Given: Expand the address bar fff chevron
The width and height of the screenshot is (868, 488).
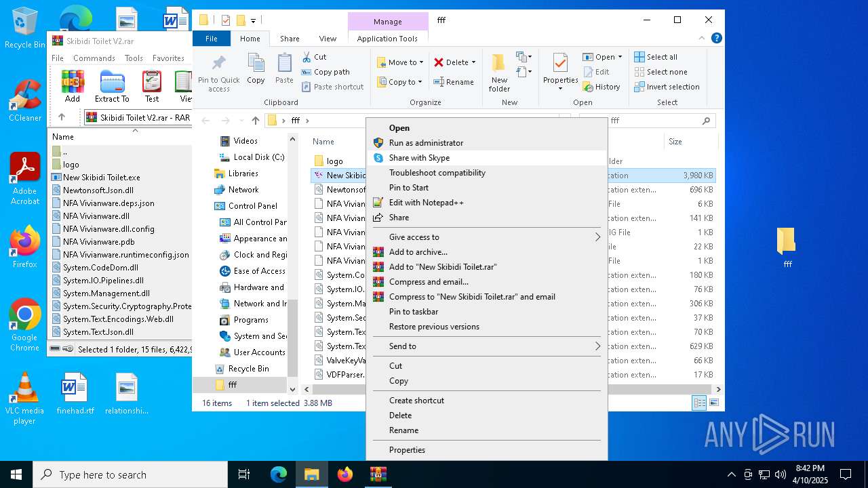Looking at the screenshot, I should (x=307, y=121).
